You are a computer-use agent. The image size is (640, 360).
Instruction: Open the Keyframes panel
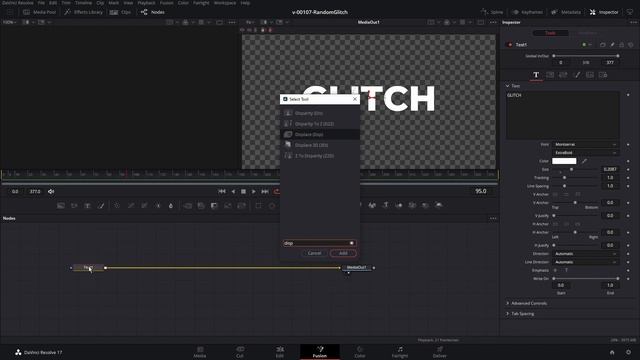pyautogui.click(x=527, y=12)
